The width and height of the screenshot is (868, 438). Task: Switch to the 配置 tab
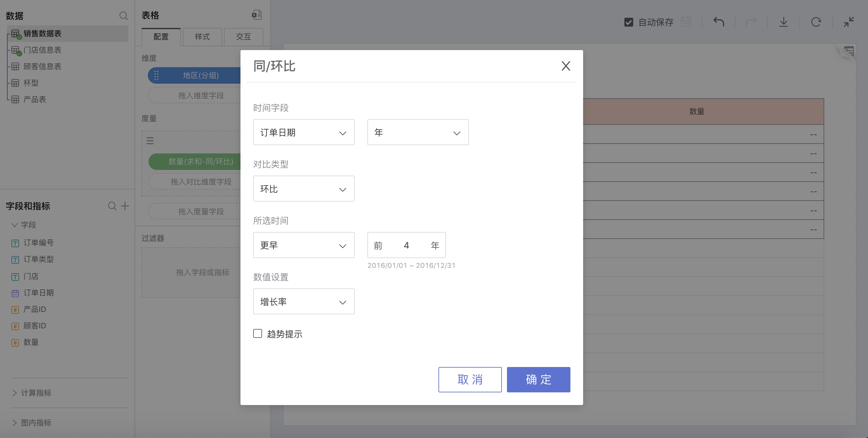[161, 37]
